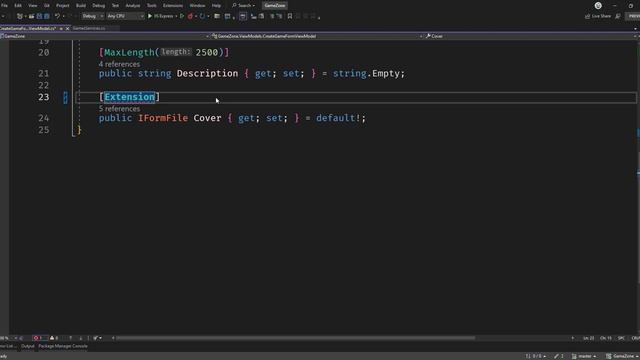Viewport: 640px width, 360px height.
Task: Click the Undo toolbar icon
Action: pos(57,16)
